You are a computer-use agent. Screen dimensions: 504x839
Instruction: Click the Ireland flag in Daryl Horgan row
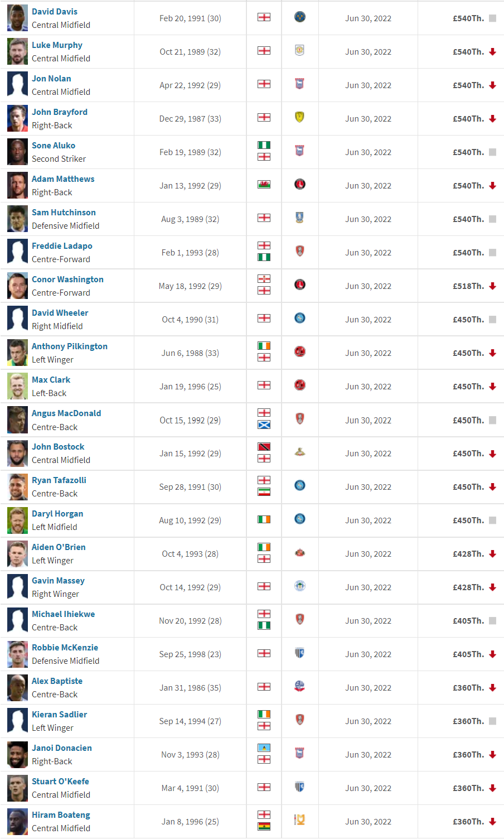pos(264,519)
